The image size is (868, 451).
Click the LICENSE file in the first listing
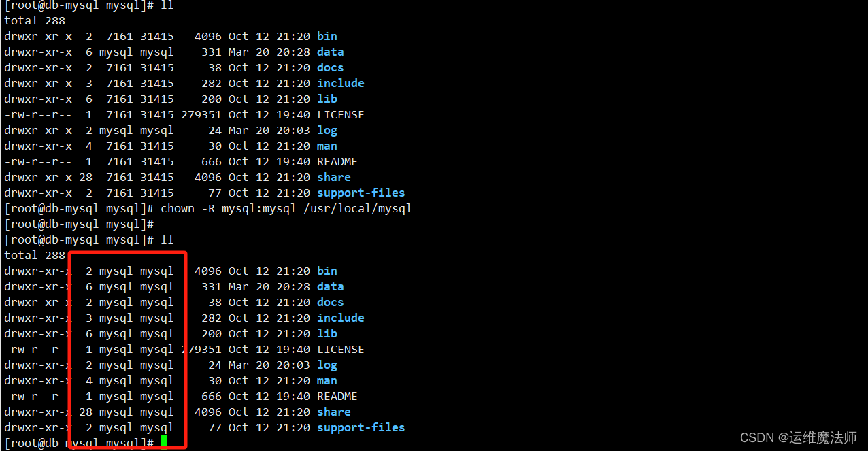(340, 114)
